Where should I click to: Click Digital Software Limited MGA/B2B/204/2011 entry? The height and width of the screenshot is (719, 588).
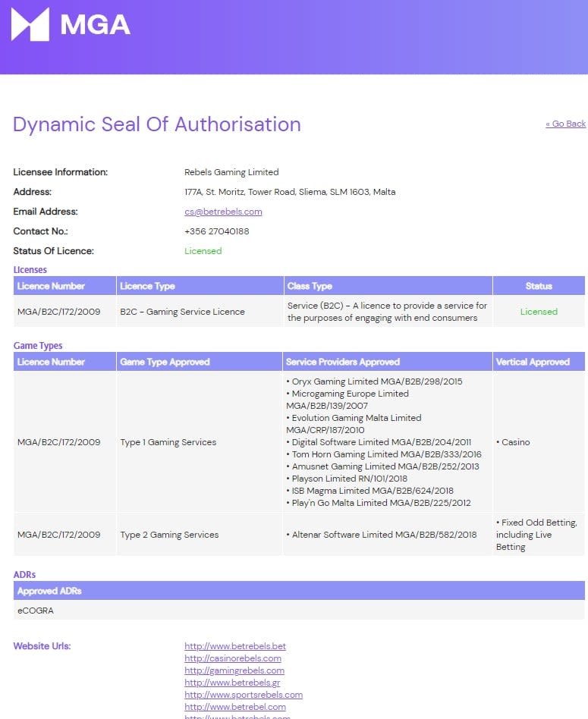tap(379, 442)
